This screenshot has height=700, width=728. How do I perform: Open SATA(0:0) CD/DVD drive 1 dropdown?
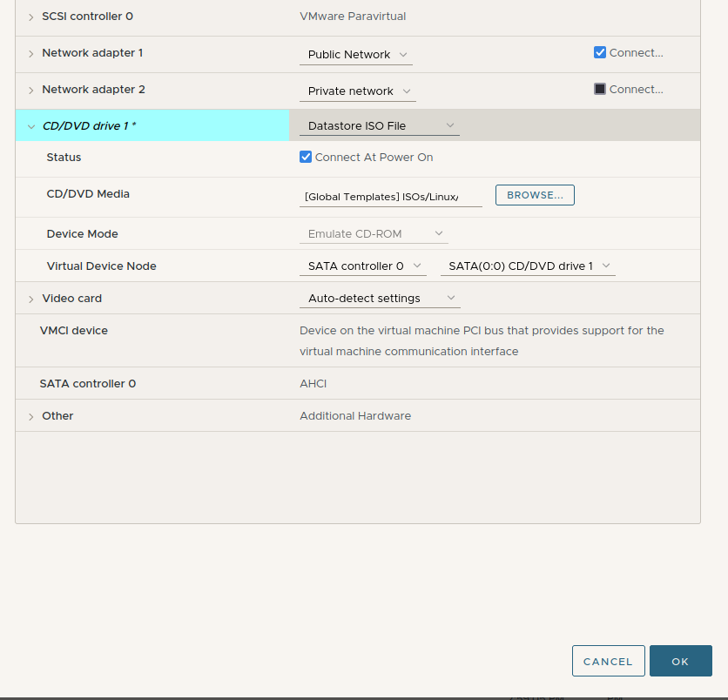528,266
